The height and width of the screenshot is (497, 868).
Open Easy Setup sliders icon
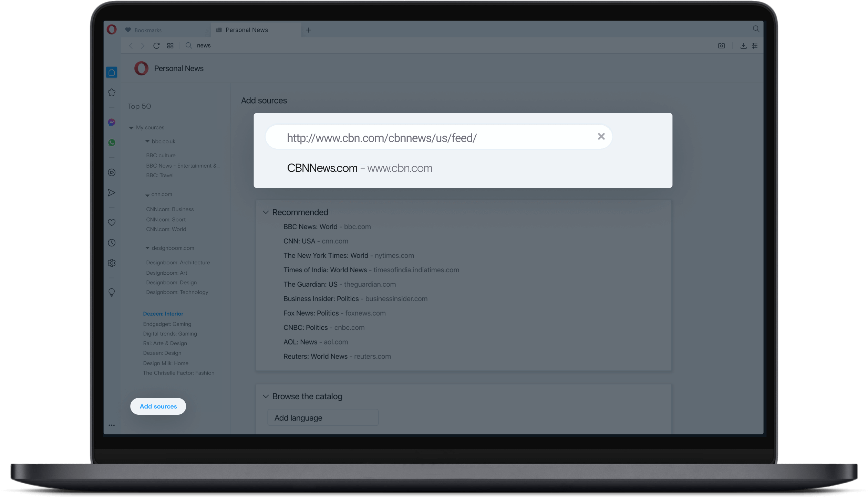[755, 46]
